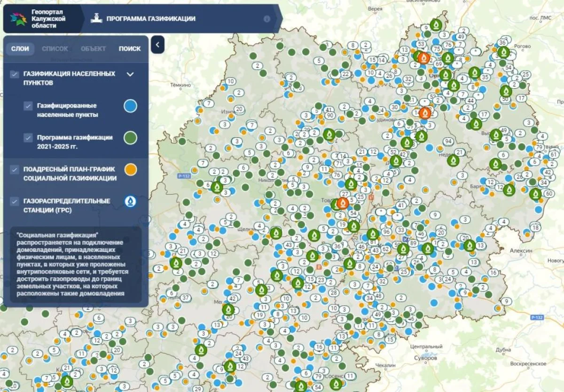Click the GRS gas station legend icon
The image size is (564, 392).
130,201
